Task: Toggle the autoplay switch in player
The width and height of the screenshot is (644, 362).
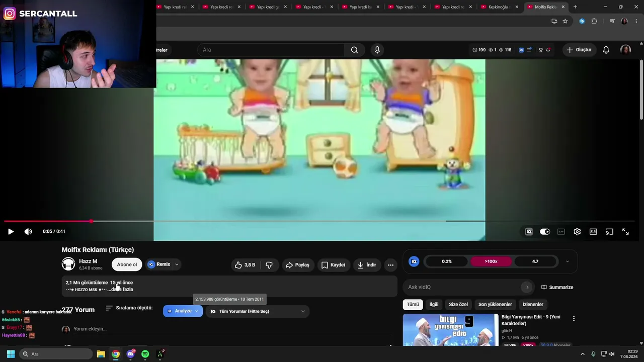Action: click(545, 232)
